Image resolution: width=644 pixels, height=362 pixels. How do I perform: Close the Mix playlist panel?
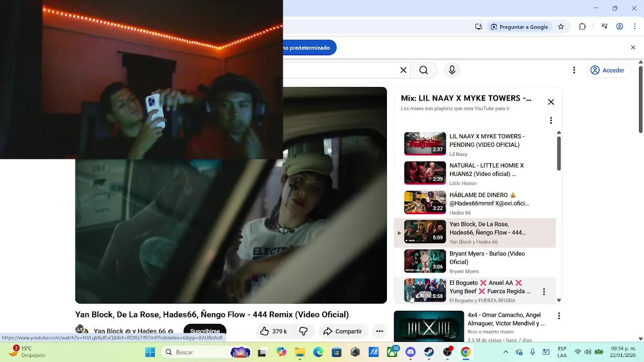pyautogui.click(x=551, y=102)
